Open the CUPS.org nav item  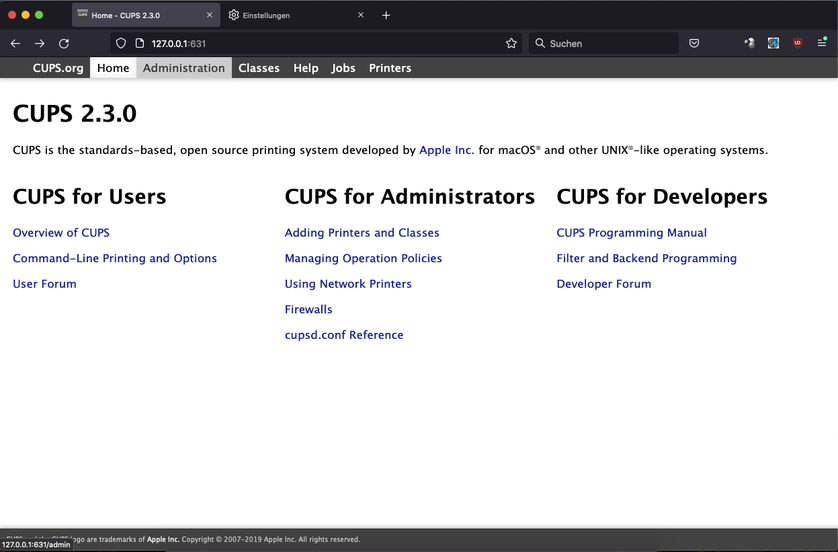pyautogui.click(x=58, y=68)
